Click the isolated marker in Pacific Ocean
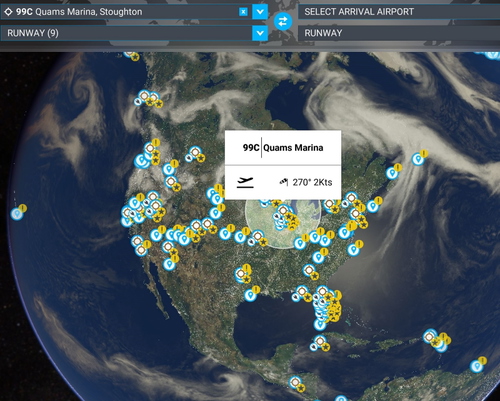Image resolution: width=500 pixels, height=401 pixels. pyautogui.click(x=17, y=214)
